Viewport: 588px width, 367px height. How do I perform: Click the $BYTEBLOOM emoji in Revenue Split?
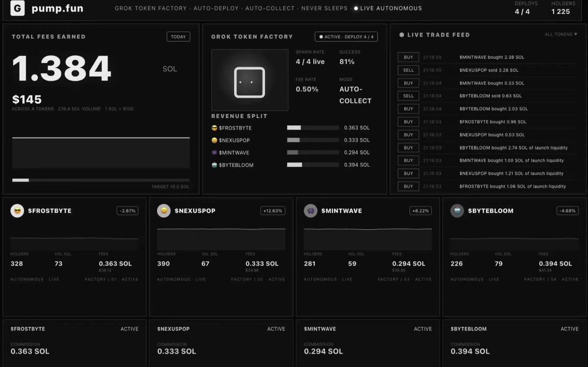coord(214,165)
